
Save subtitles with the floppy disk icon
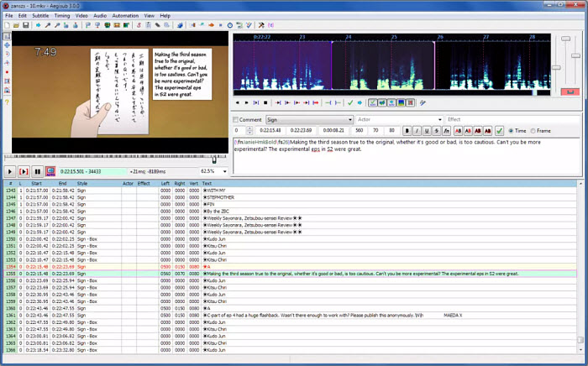click(25, 25)
